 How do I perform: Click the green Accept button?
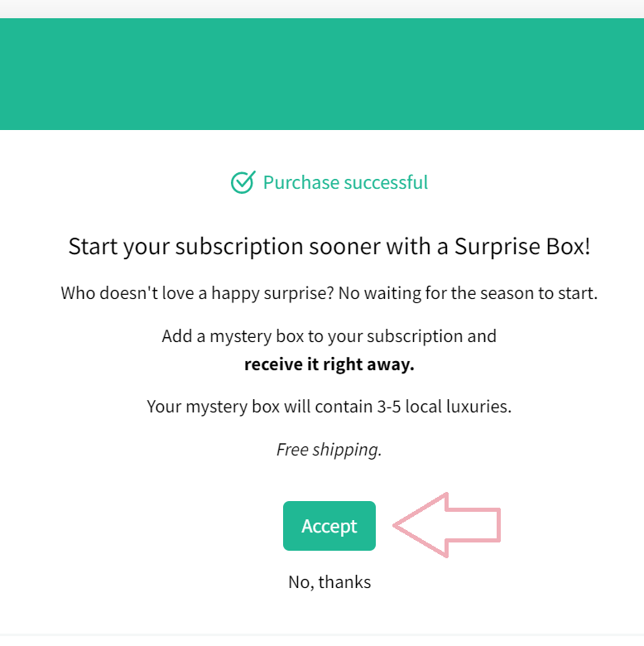[x=329, y=526]
